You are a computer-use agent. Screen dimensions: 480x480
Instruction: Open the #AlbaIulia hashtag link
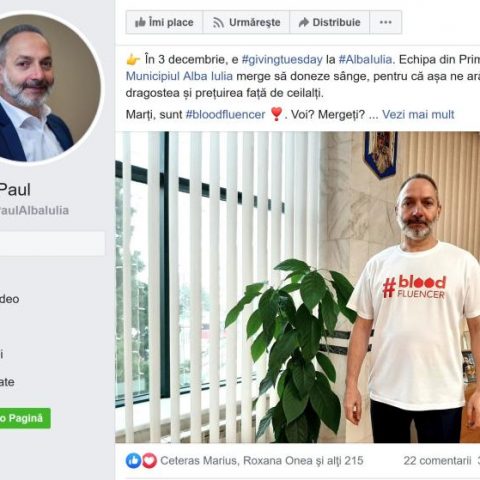click(x=365, y=59)
